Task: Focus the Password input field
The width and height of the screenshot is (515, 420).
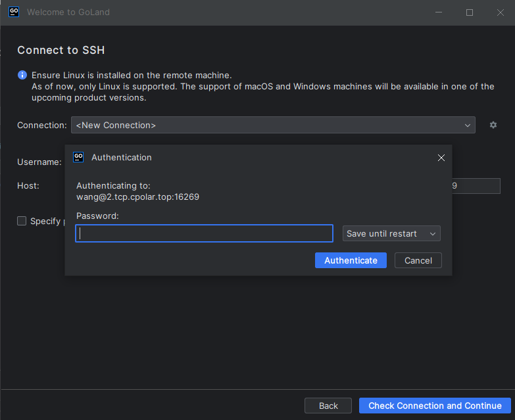Action: point(204,233)
